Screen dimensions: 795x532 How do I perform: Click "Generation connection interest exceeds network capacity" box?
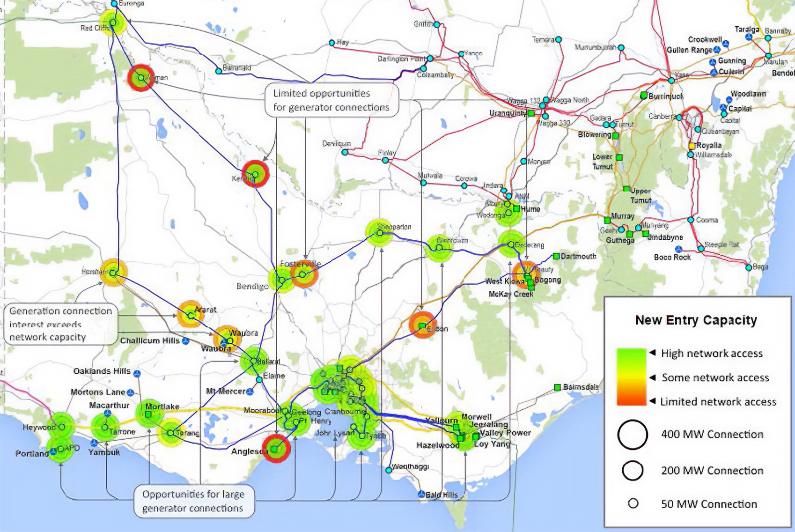click(60, 324)
